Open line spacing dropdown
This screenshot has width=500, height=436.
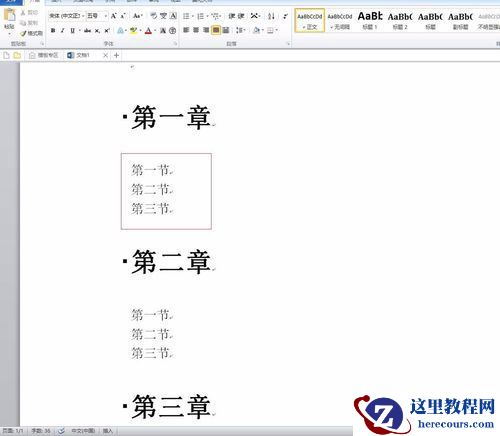(240, 30)
